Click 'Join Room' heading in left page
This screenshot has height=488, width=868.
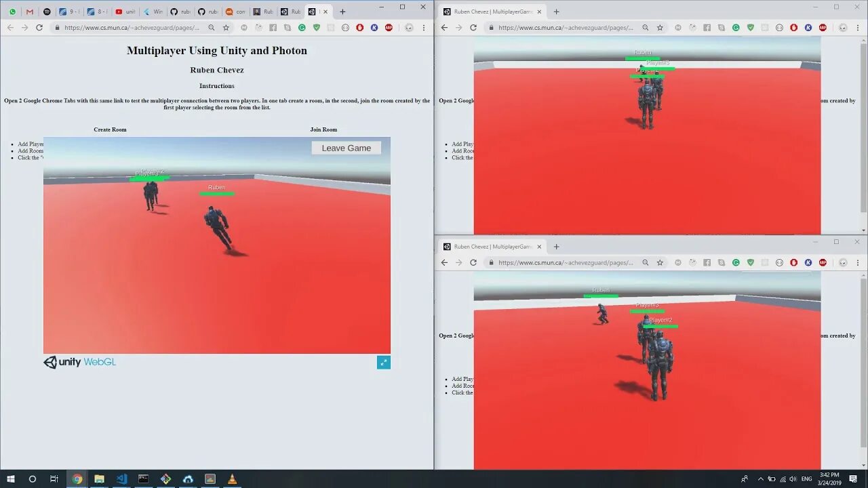pos(323,129)
